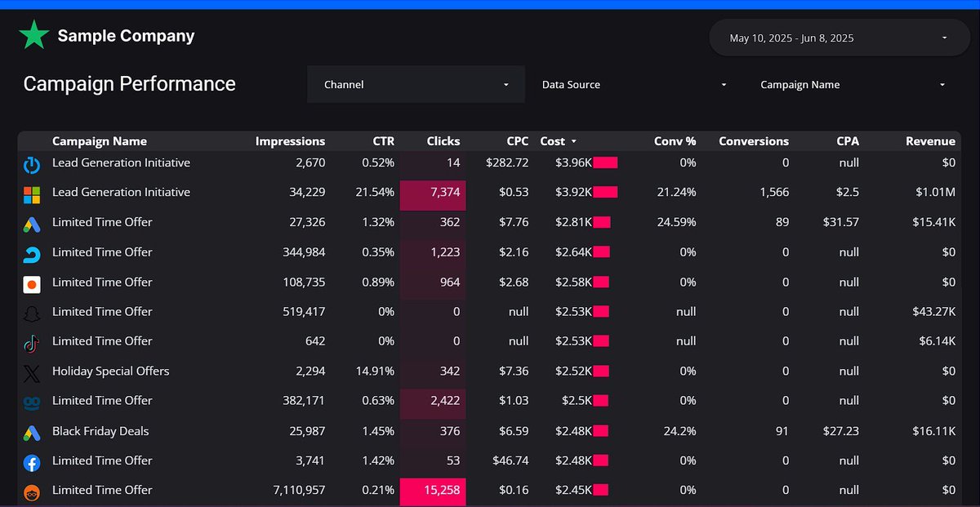This screenshot has height=507, width=980.
Task: Click the $31.57 CPA value
Action: pyautogui.click(x=841, y=222)
